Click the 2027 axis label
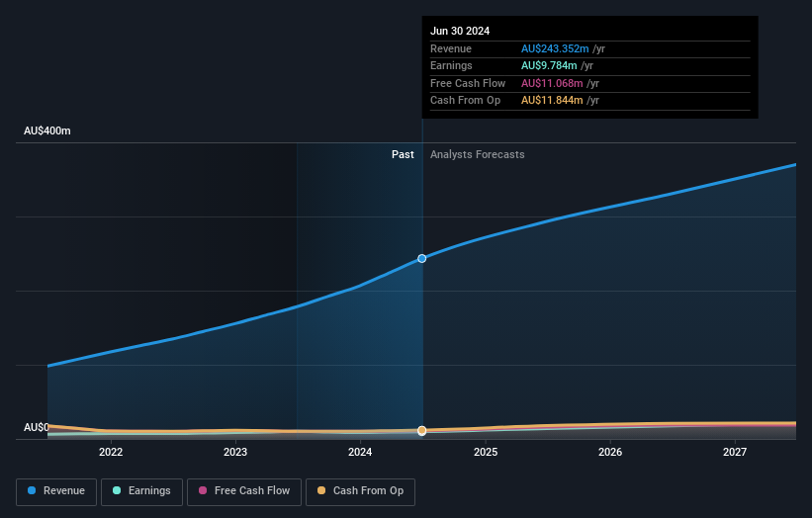This screenshot has height=518, width=812. [734, 452]
